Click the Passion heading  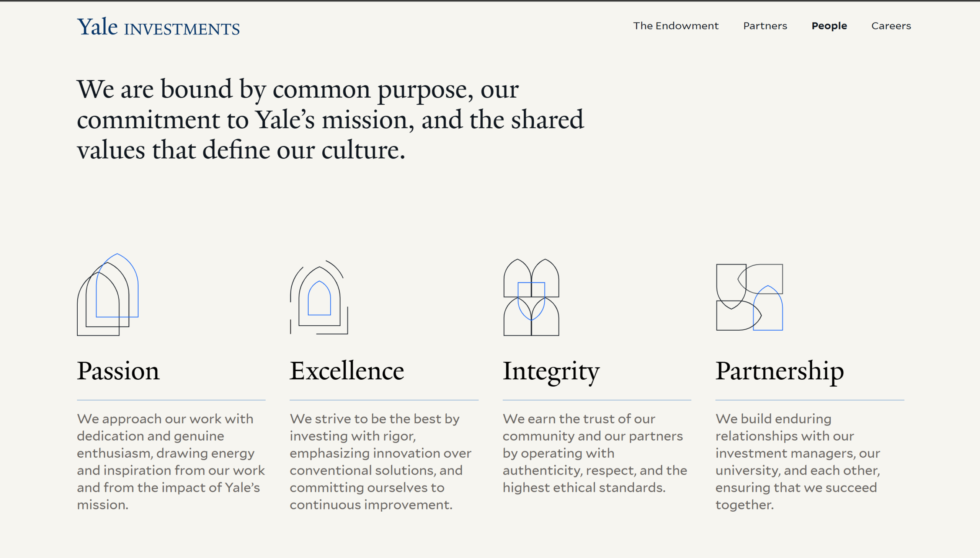click(118, 371)
